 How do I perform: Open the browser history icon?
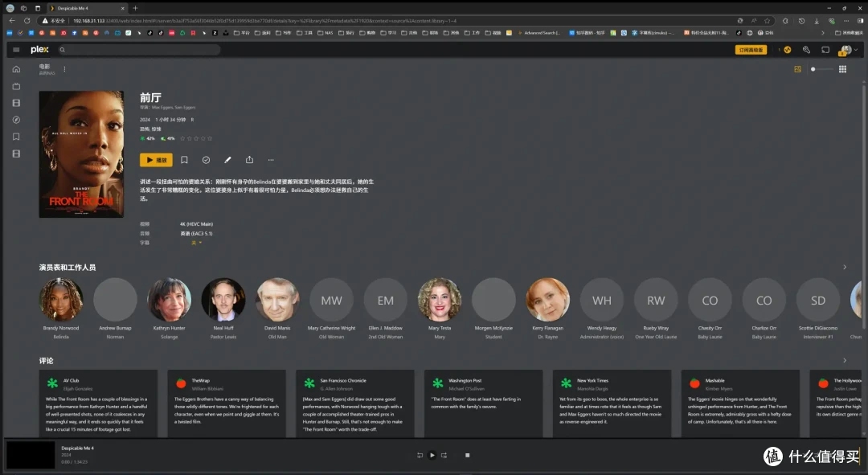(x=801, y=20)
